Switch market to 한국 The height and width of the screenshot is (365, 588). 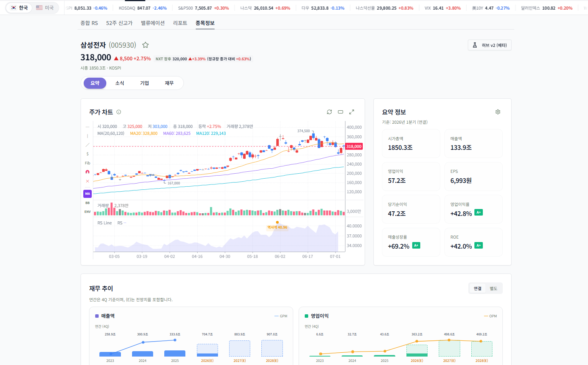pos(19,8)
